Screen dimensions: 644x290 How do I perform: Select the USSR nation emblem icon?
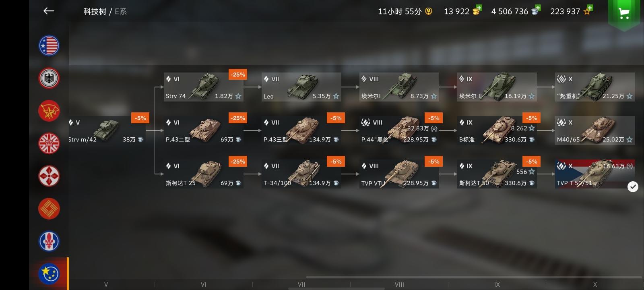(49, 111)
